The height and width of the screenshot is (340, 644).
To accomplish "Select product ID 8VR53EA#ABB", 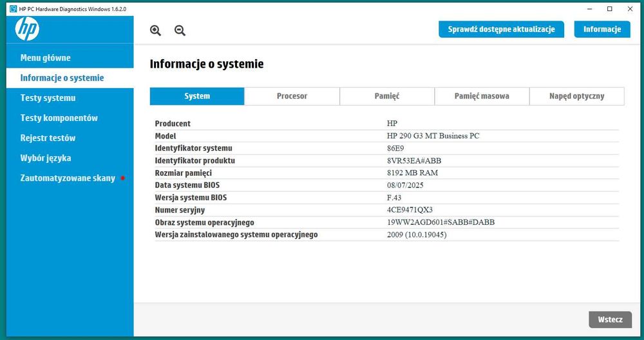I will click(x=414, y=160).
